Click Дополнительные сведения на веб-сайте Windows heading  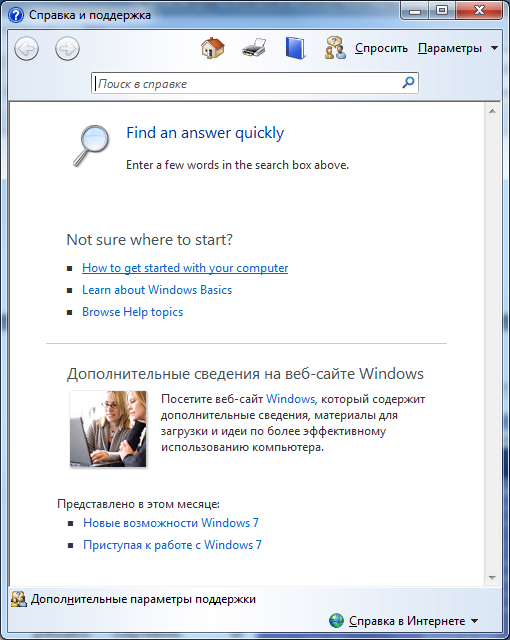[245, 374]
